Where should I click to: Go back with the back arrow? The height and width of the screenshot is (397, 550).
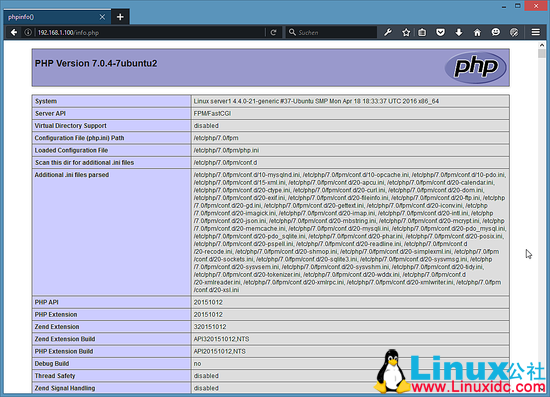click(x=14, y=33)
